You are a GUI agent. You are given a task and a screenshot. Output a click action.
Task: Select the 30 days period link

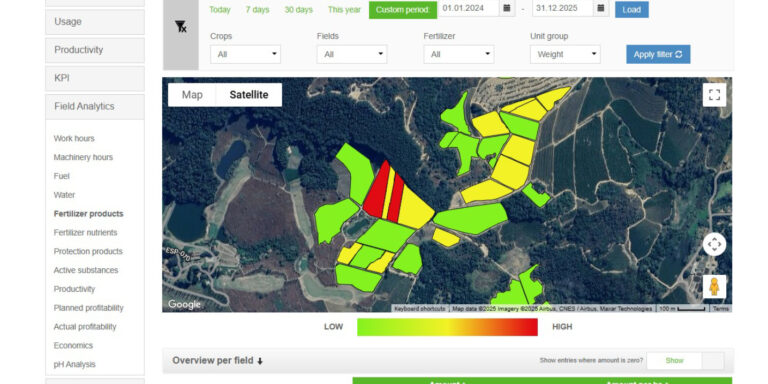tap(298, 10)
